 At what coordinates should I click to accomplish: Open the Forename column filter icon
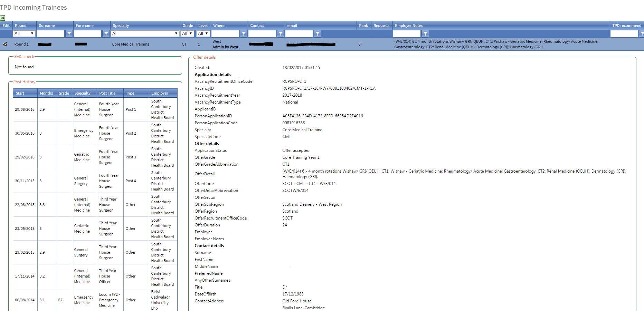click(106, 34)
